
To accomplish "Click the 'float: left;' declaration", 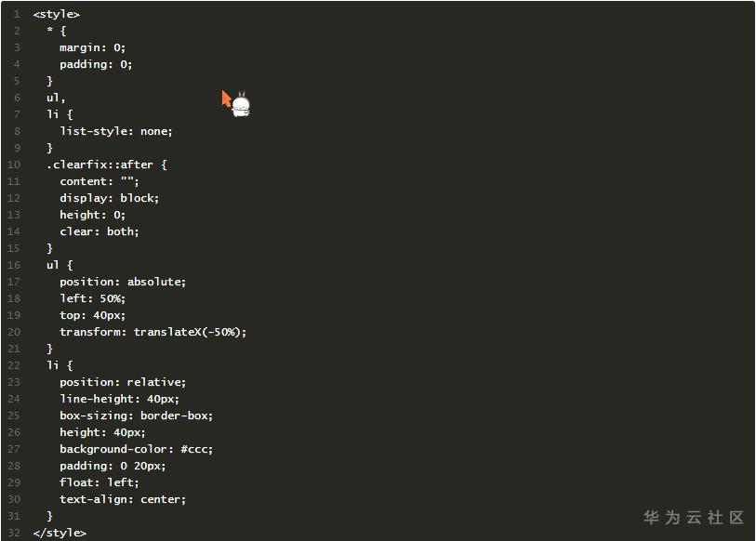I will click(99, 482).
